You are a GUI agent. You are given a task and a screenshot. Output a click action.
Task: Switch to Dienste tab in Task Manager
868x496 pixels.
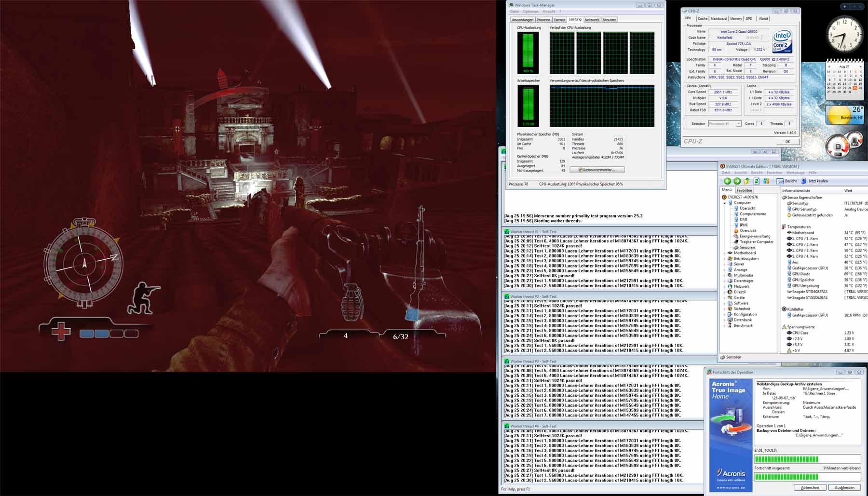[x=559, y=20]
